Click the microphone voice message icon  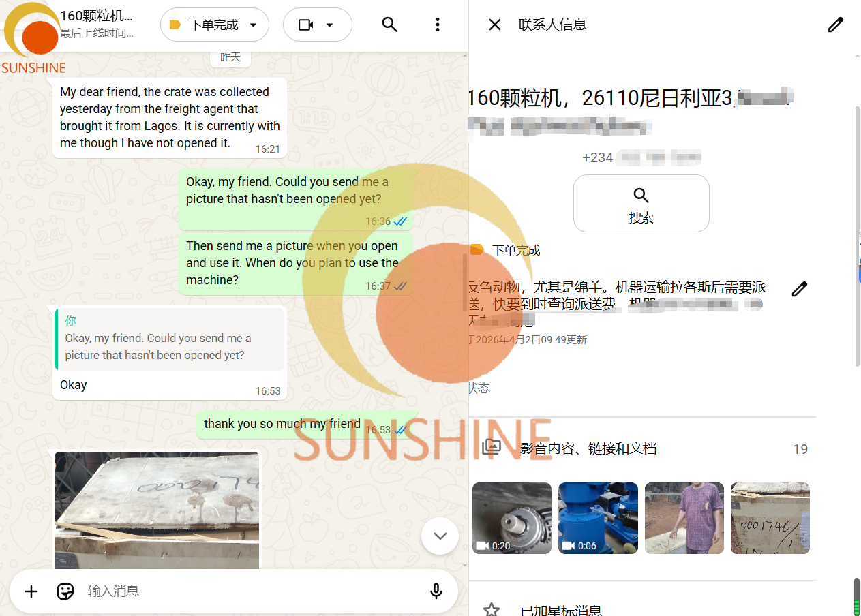436,591
